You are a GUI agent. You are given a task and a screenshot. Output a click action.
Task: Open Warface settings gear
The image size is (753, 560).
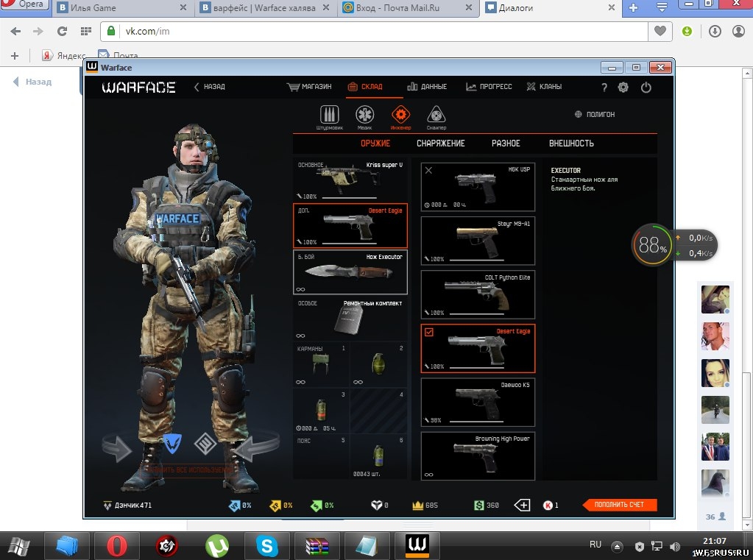(x=623, y=87)
